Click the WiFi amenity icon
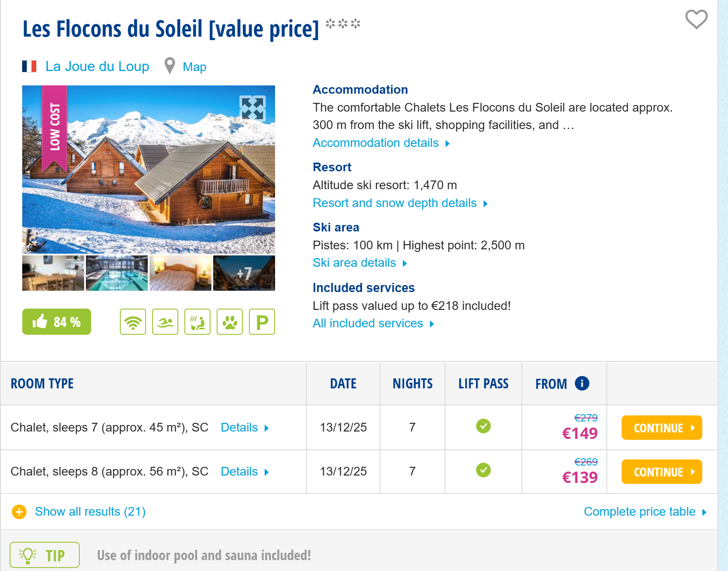The width and height of the screenshot is (728, 571). tap(133, 322)
